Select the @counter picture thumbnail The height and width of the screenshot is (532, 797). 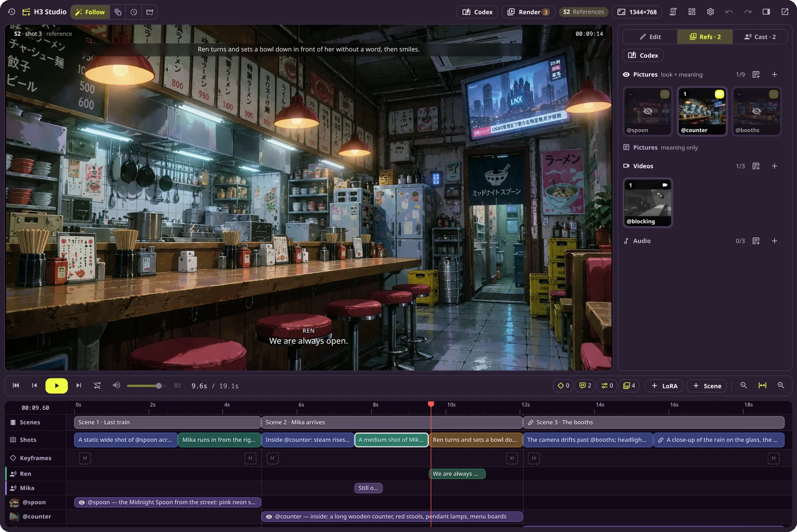702,111
